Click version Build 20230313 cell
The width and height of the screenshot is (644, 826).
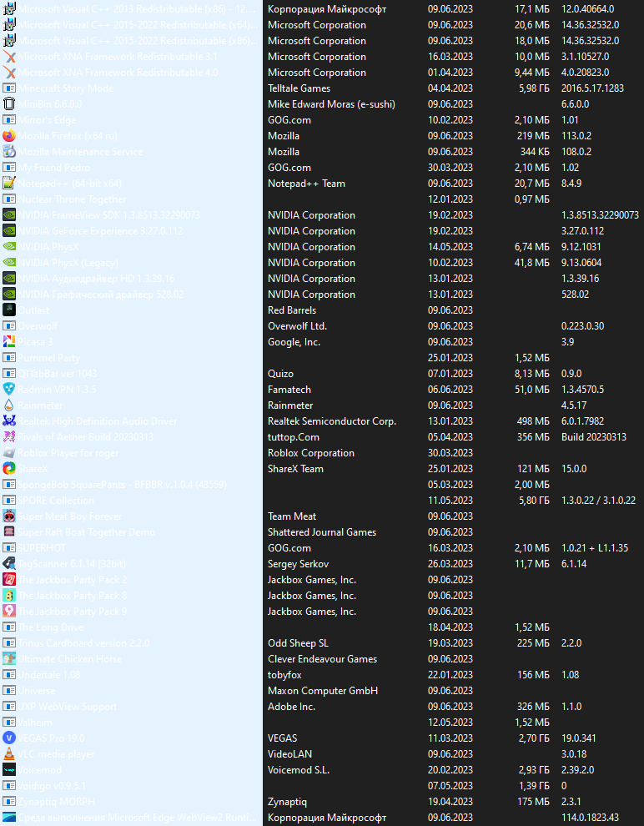[594, 436]
